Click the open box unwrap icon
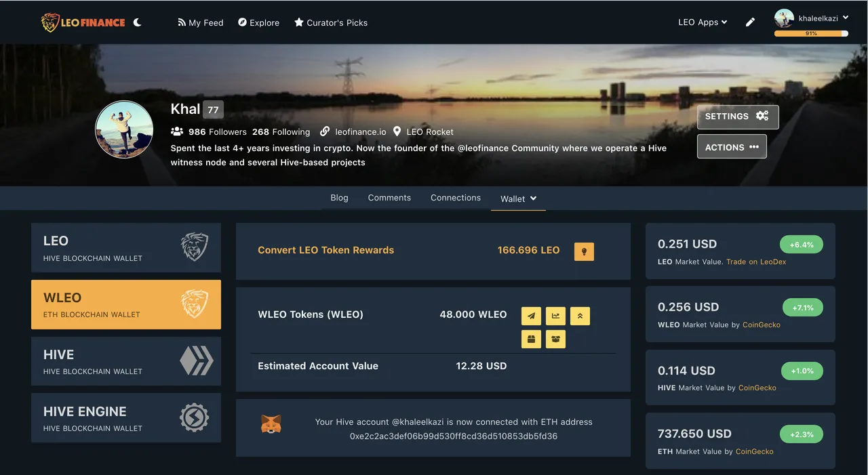868x475 pixels. pos(555,339)
